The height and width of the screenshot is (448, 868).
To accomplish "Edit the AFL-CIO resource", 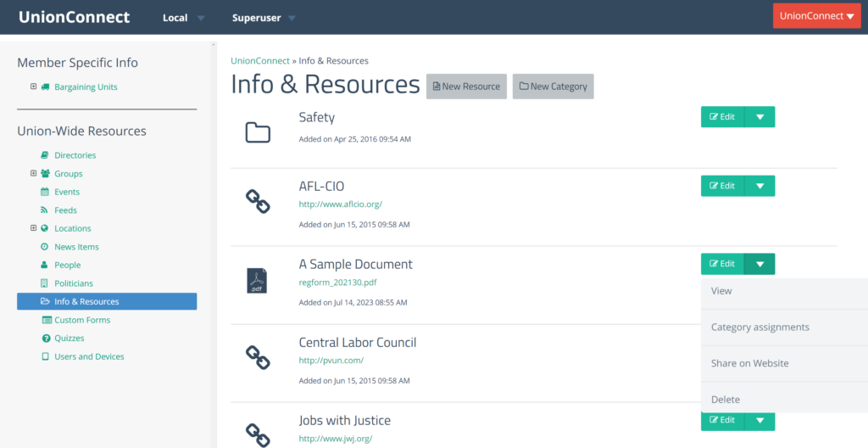I will (x=722, y=186).
